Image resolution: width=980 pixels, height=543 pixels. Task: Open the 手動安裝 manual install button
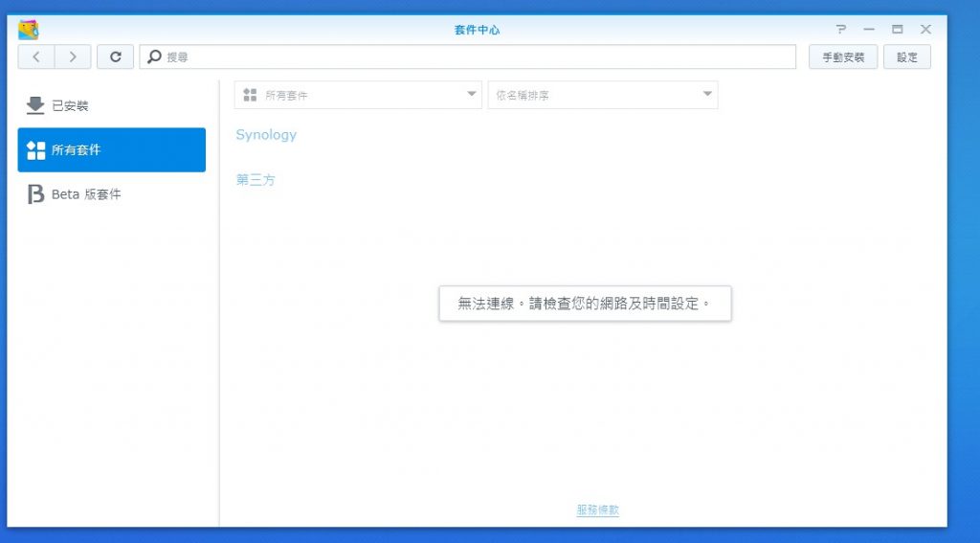(x=843, y=57)
